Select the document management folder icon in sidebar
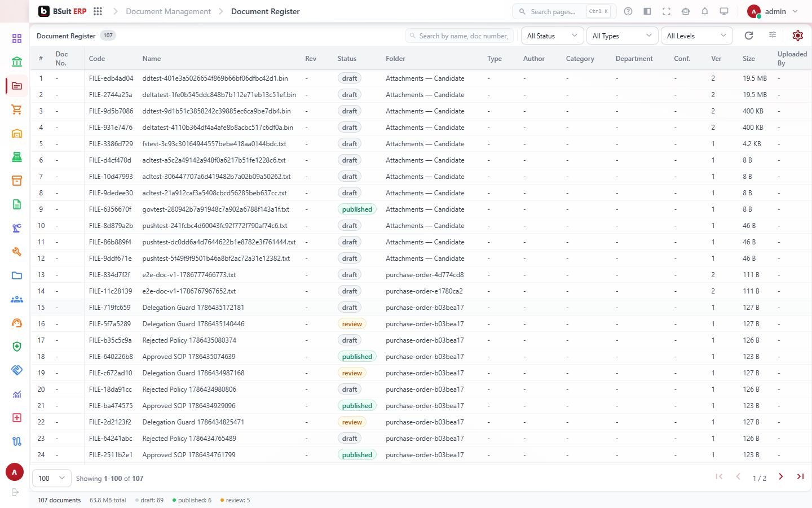Viewport: 812px width, 508px height. [17, 86]
